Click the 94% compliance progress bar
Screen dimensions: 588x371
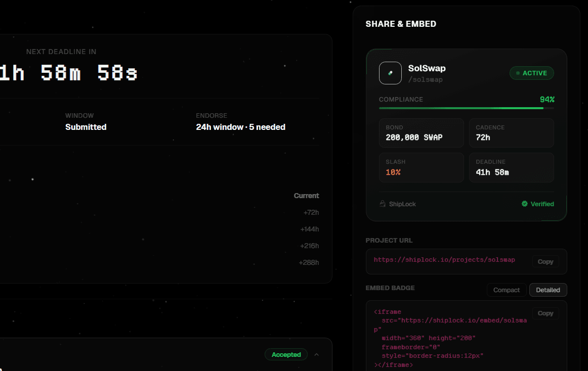click(466, 108)
